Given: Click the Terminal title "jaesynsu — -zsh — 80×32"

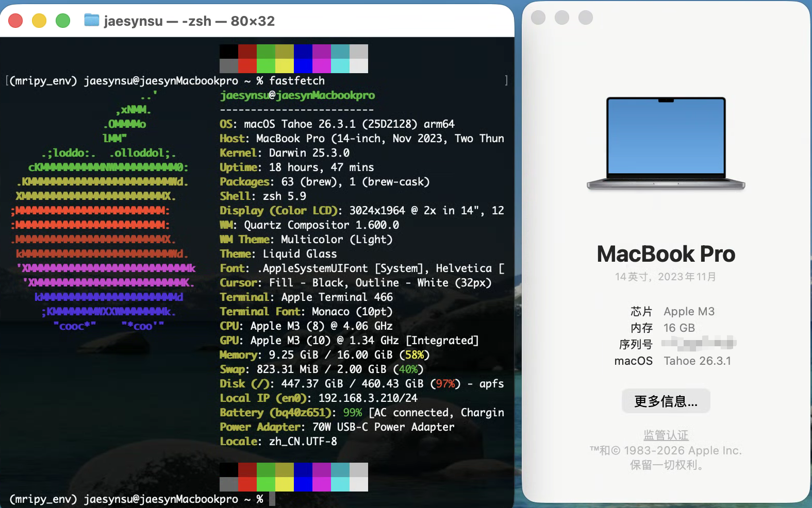Looking at the screenshot, I should pos(189,21).
